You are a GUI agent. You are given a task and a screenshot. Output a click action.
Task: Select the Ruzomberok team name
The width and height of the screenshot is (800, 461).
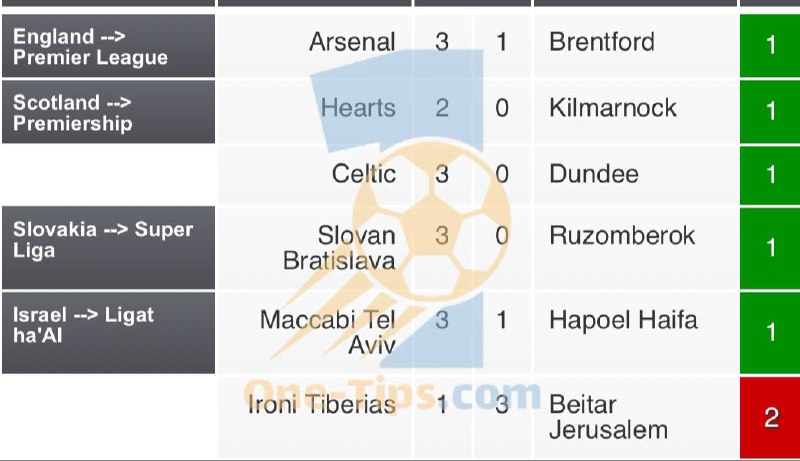point(622,236)
